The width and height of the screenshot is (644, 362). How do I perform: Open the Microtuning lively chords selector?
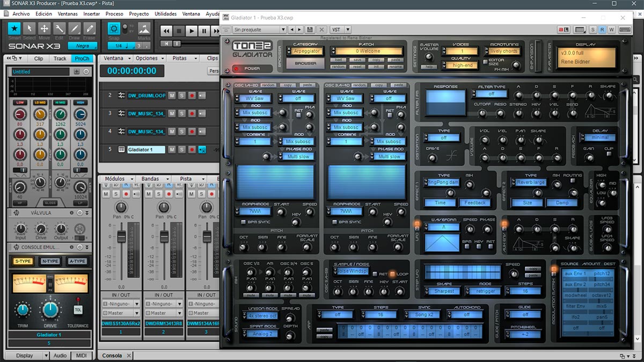503,51
